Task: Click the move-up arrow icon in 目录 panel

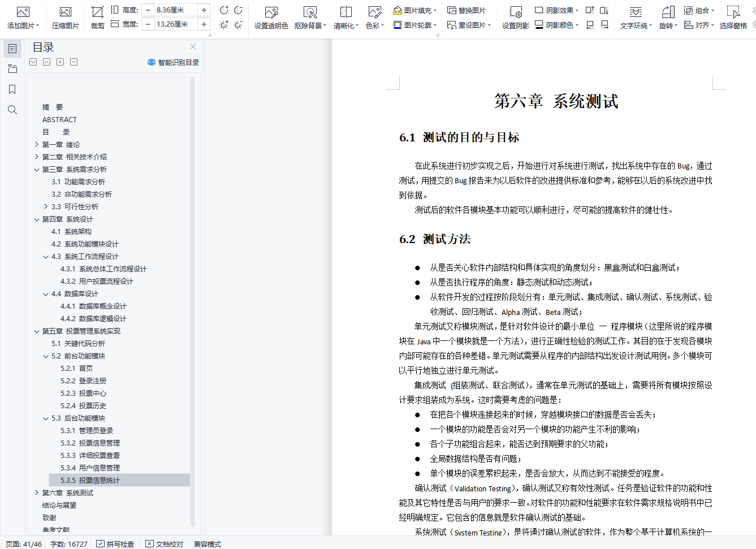Action: (x=46, y=62)
